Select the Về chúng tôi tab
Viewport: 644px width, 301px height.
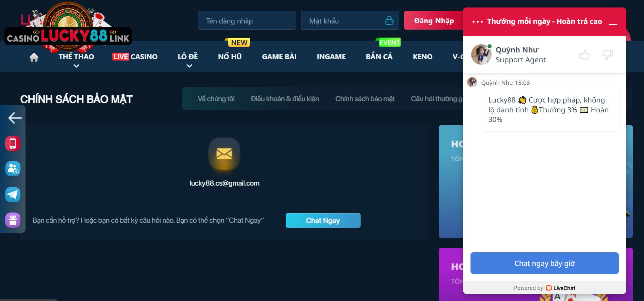[x=216, y=99]
